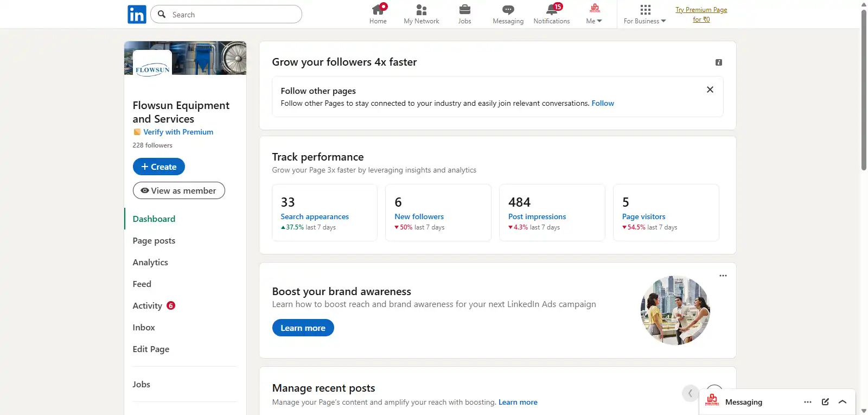Open the Boost brand awareness options menu
The image size is (868, 415).
pos(723,276)
